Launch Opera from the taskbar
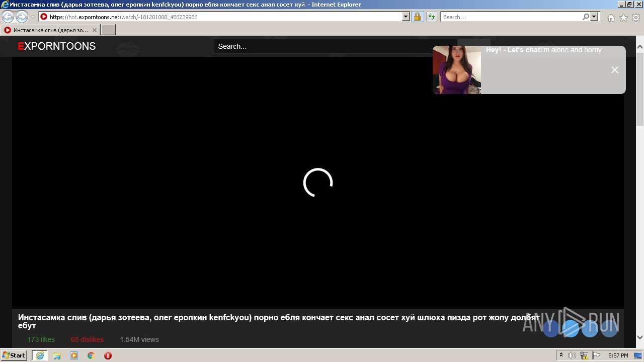Image resolution: width=644 pixels, height=362 pixels. pos(108,355)
